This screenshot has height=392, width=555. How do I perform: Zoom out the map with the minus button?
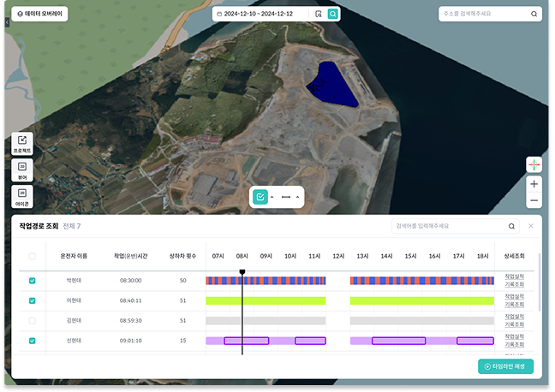click(x=534, y=200)
